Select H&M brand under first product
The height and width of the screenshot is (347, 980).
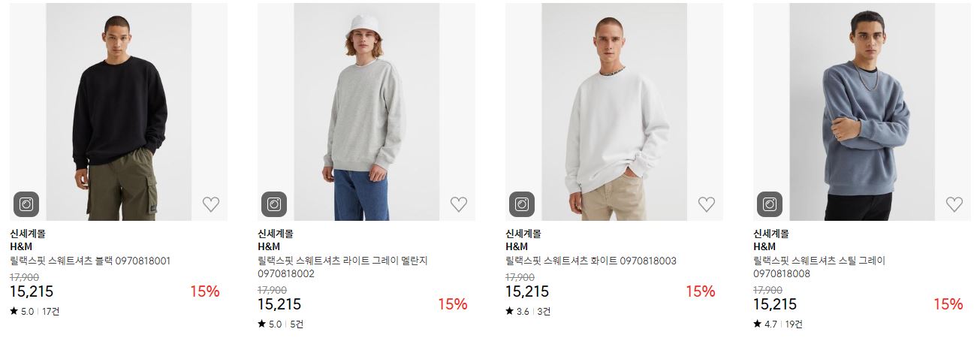tap(21, 246)
